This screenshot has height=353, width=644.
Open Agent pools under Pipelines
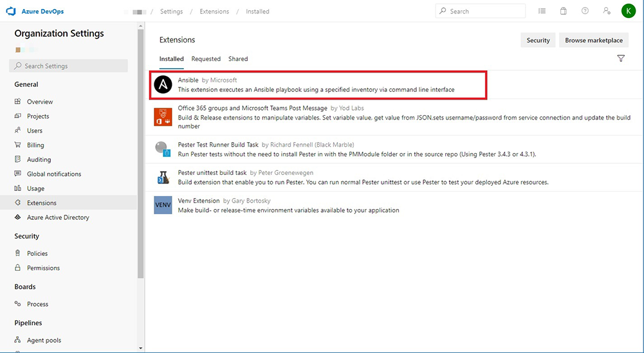pyautogui.click(x=44, y=340)
